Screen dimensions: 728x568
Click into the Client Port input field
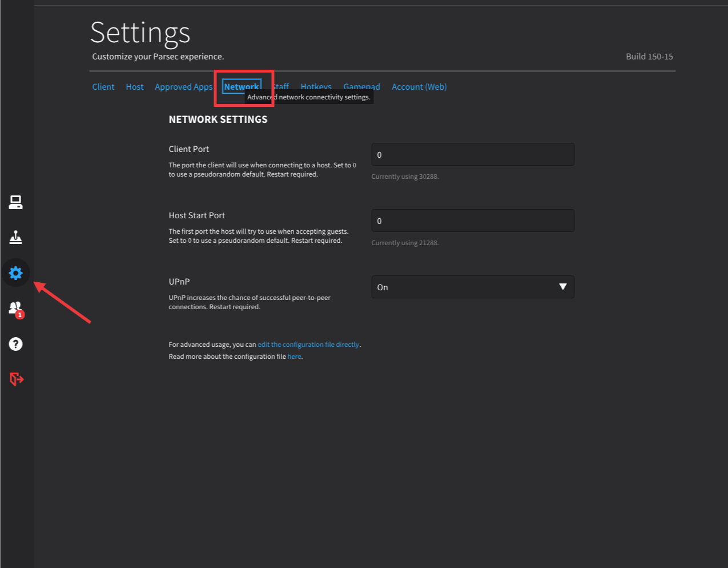tap(472, 155)
